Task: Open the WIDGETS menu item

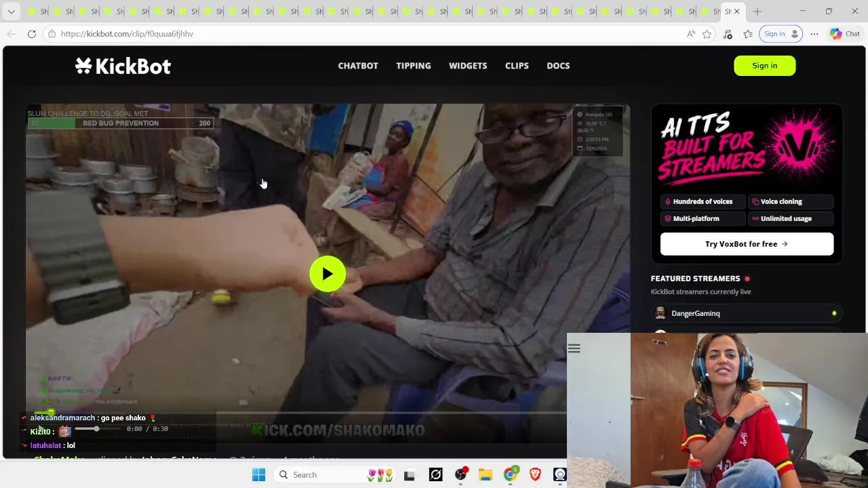Action: point(468,66)
